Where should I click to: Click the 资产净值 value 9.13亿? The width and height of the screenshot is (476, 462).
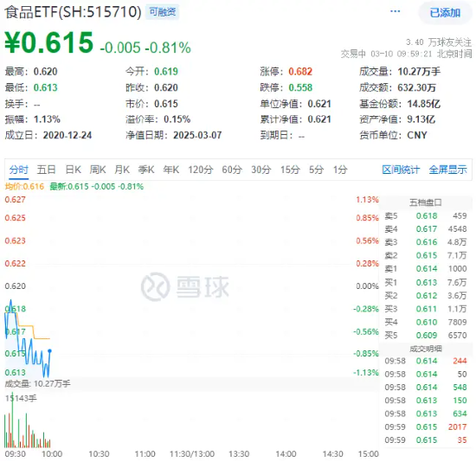[421, 119]
